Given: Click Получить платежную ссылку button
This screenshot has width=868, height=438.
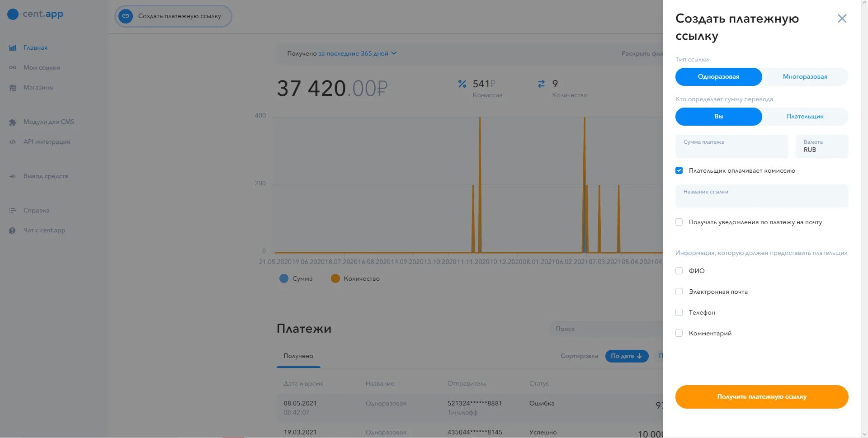Looking at the screenshot, I should [762, 397].
